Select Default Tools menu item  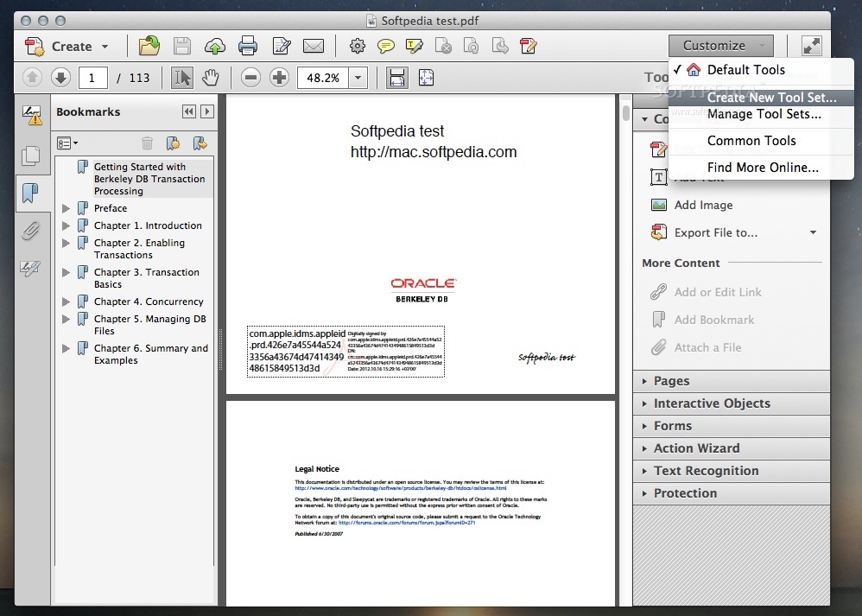(x=761, y=70)
